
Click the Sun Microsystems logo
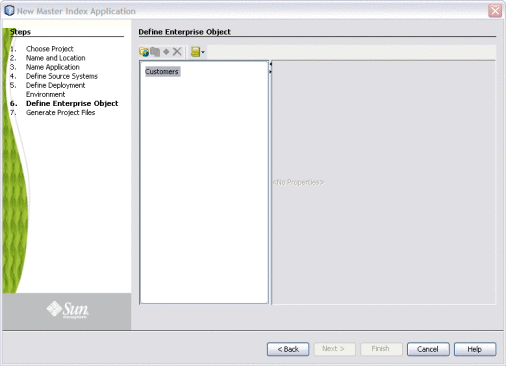point(68,310)
